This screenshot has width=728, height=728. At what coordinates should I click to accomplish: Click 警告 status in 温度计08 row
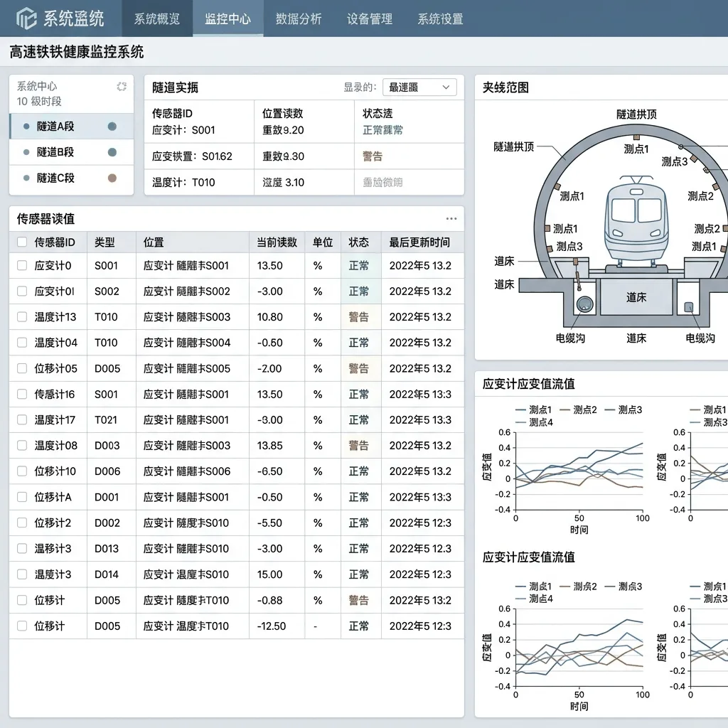pos(359,446)
